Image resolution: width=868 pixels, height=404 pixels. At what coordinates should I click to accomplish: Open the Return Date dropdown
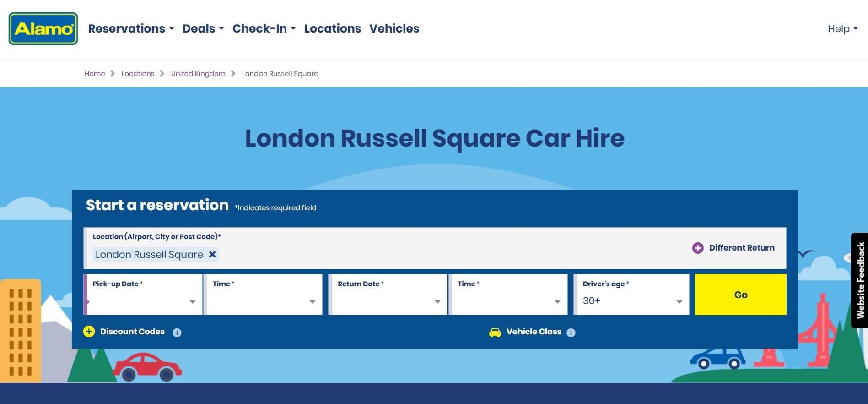pos(388,295)
